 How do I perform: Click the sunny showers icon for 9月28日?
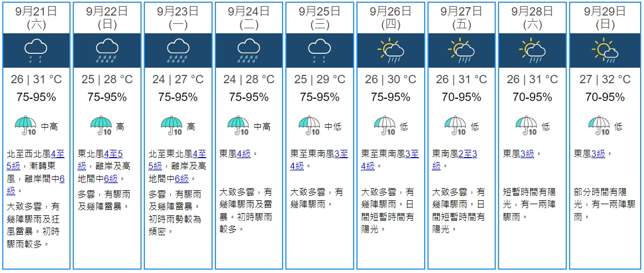(x=532, y=50)
